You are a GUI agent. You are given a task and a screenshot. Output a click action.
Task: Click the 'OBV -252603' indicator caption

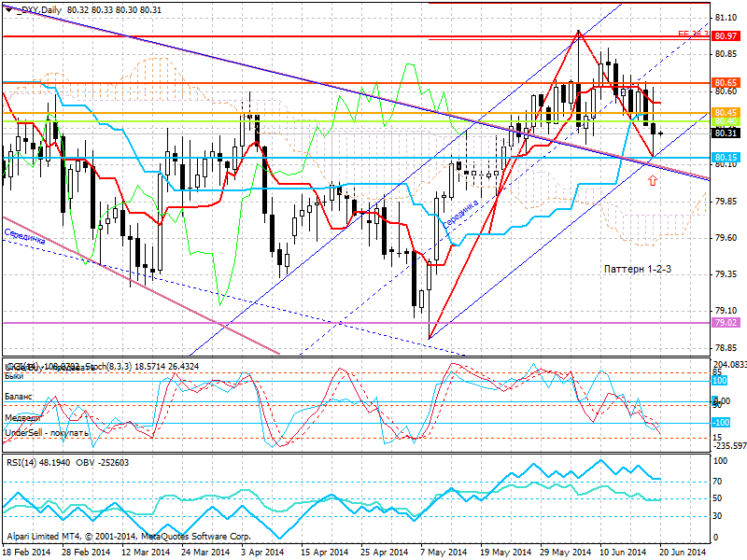tap(103, 462)
